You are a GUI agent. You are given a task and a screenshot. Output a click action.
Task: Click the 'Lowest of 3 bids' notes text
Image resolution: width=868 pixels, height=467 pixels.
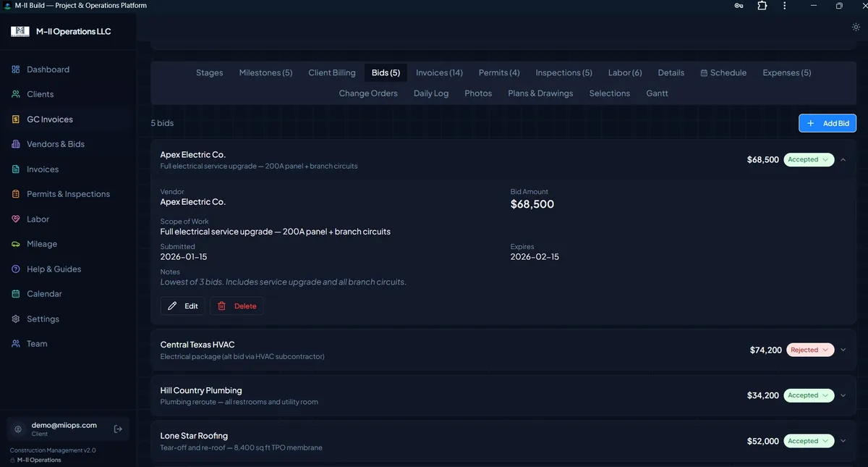[284, 282]
